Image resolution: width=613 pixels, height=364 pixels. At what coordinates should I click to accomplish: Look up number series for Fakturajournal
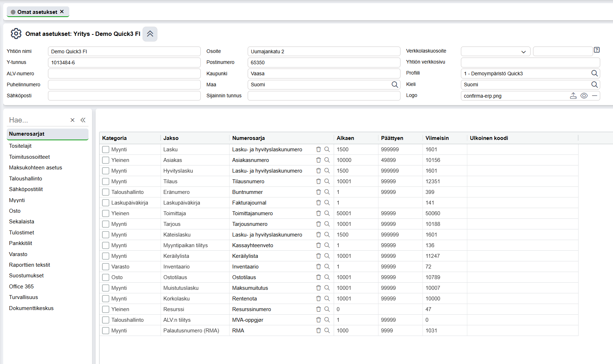click(327, 203)
